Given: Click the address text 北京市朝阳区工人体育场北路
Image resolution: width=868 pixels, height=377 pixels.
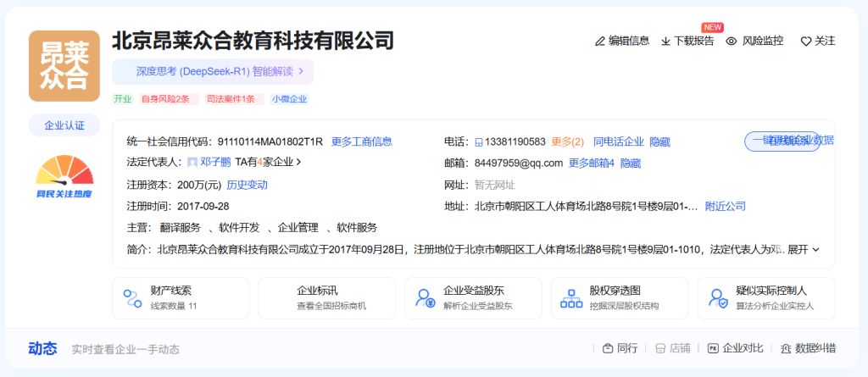Looking at the screenshot, I should coord(587,206).
